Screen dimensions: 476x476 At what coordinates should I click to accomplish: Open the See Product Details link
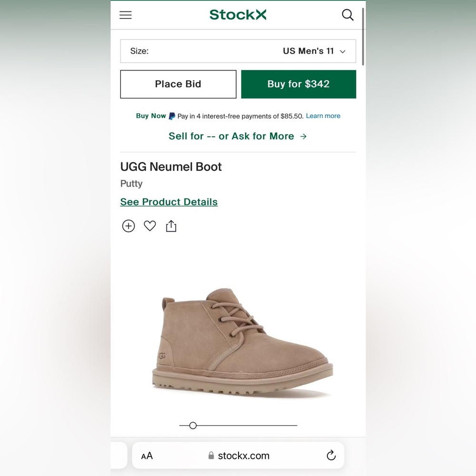click(169, 202)
